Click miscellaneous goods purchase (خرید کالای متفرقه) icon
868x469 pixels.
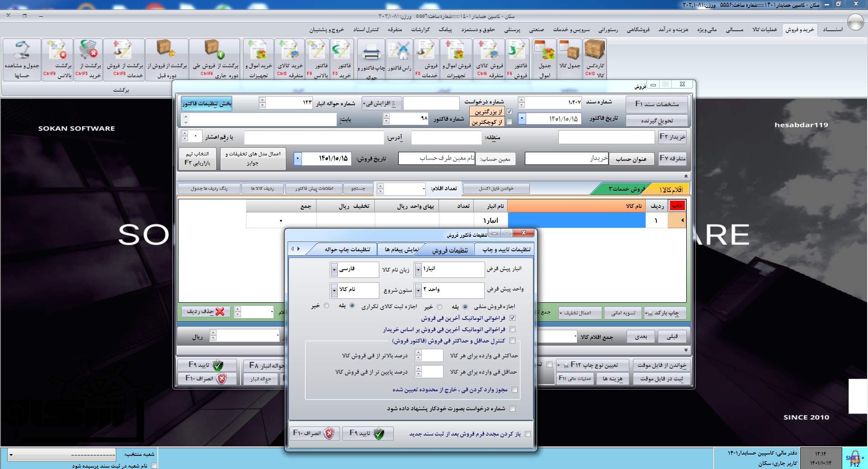[290, 59]
